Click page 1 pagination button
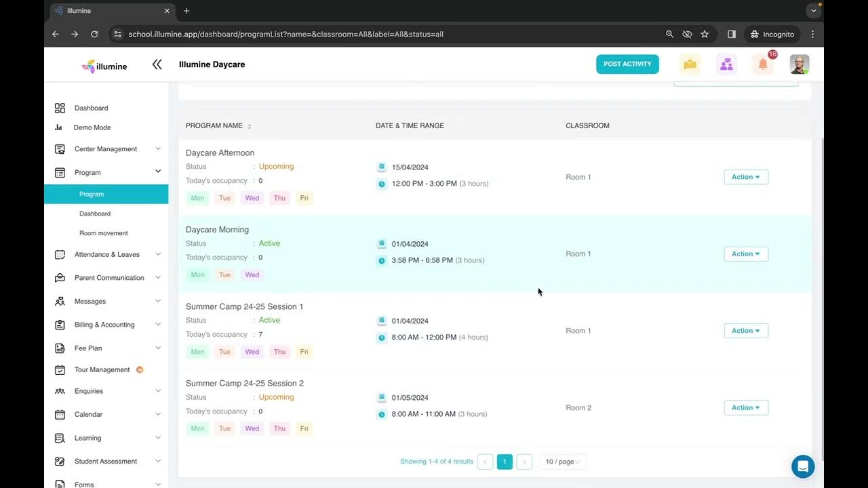The width and height of the screenshot is (868, 488). click(505, 462)
